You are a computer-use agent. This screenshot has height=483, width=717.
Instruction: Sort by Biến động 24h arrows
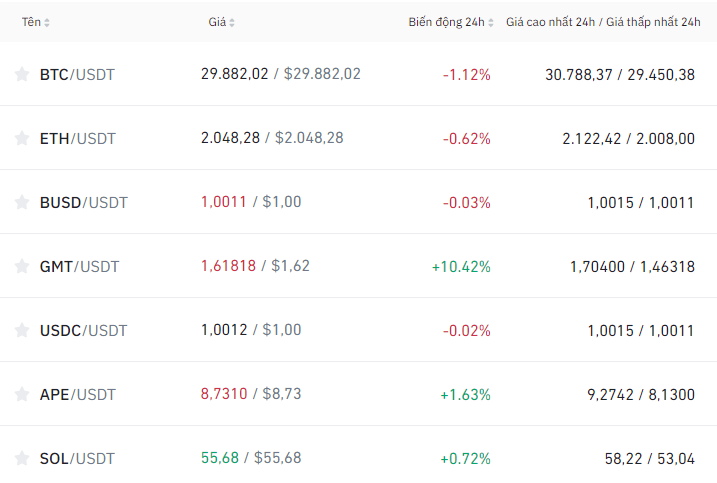pyautogui.click(x=491, y=22)
